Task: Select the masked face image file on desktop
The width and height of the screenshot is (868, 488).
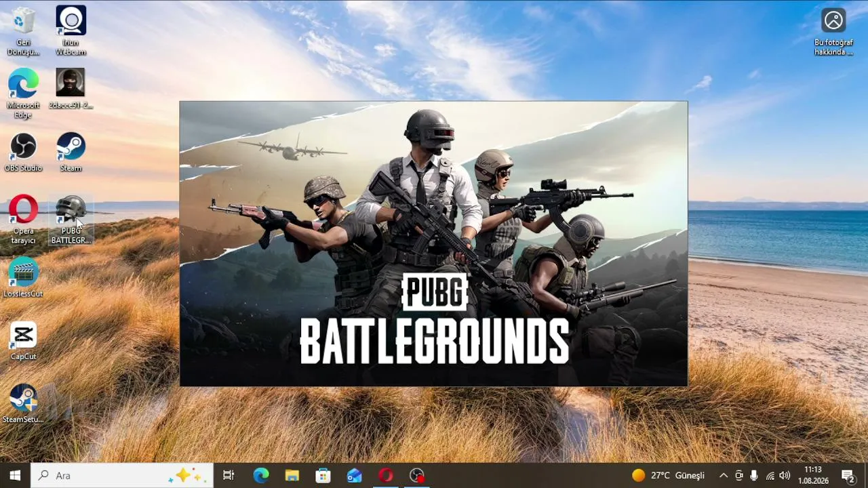Action: point(71,89)
